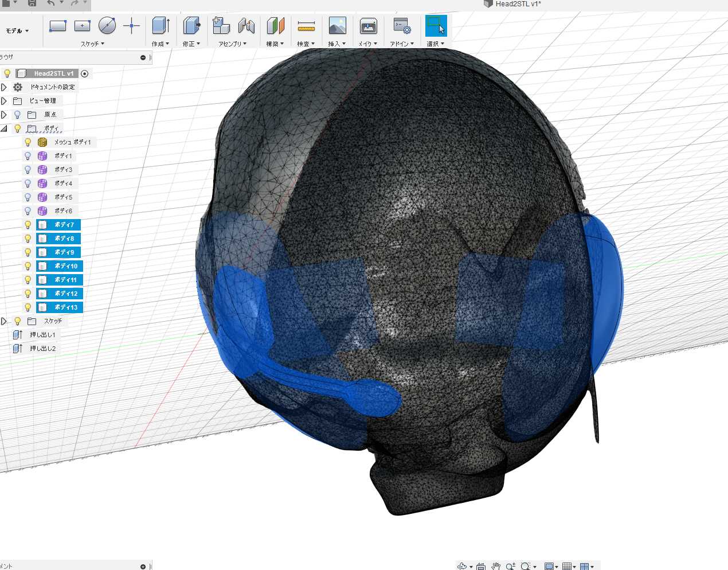Open the スケッチ toolbar menu
Image resolution: width=728 pixels, height=570 pixels.
pos(92,44)
